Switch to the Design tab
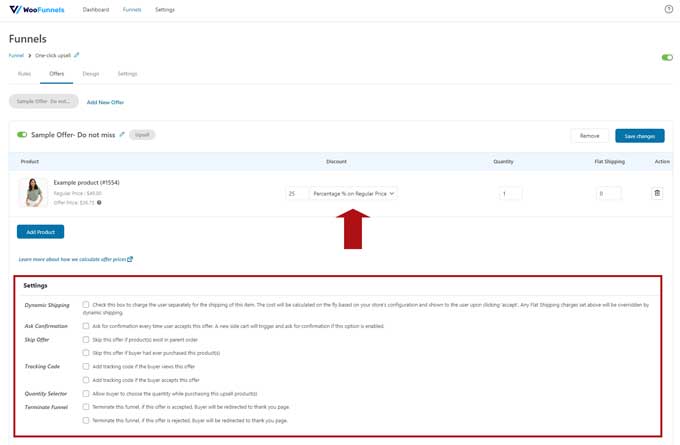Viewport: 680px width, 445px height. click(x=91, y=74)
